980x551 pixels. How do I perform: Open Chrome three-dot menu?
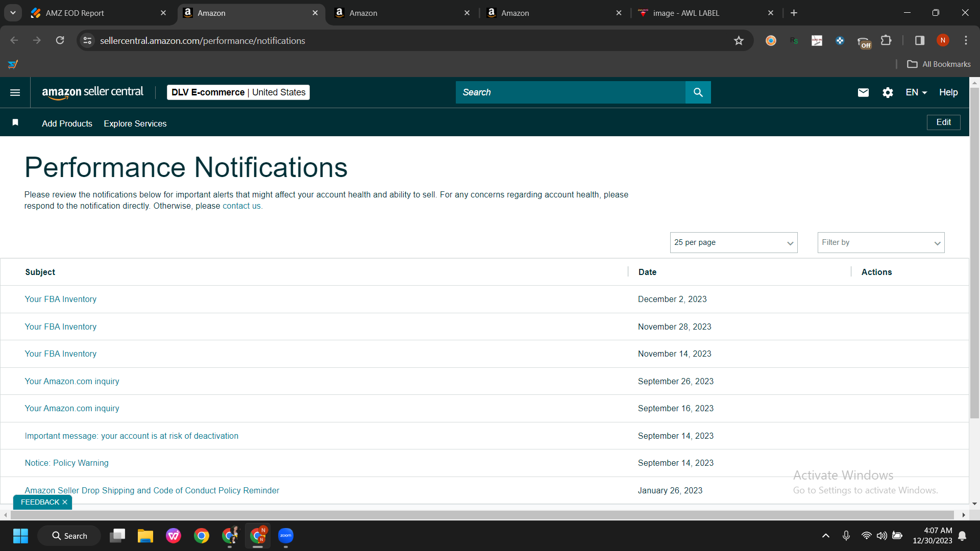[x=966, y=40]
